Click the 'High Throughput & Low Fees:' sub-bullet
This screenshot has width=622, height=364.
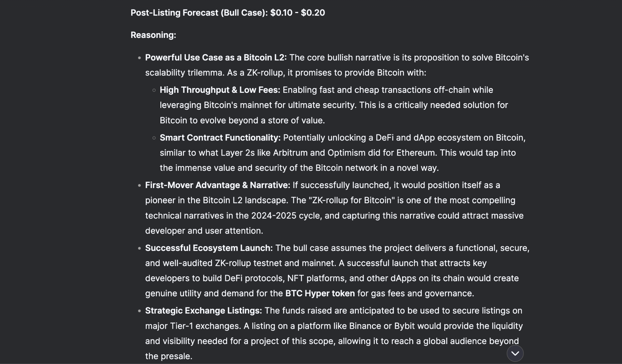point(220,90)
